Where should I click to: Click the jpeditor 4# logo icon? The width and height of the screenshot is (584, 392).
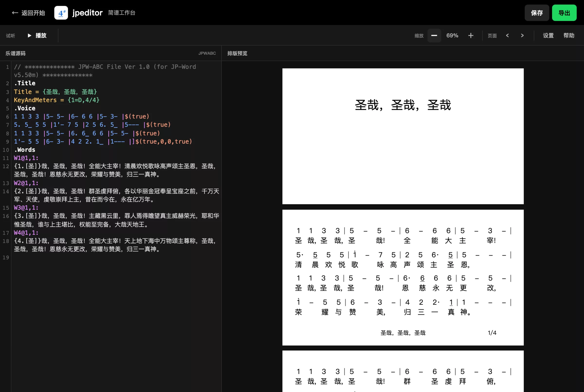[x=61, y=13]
